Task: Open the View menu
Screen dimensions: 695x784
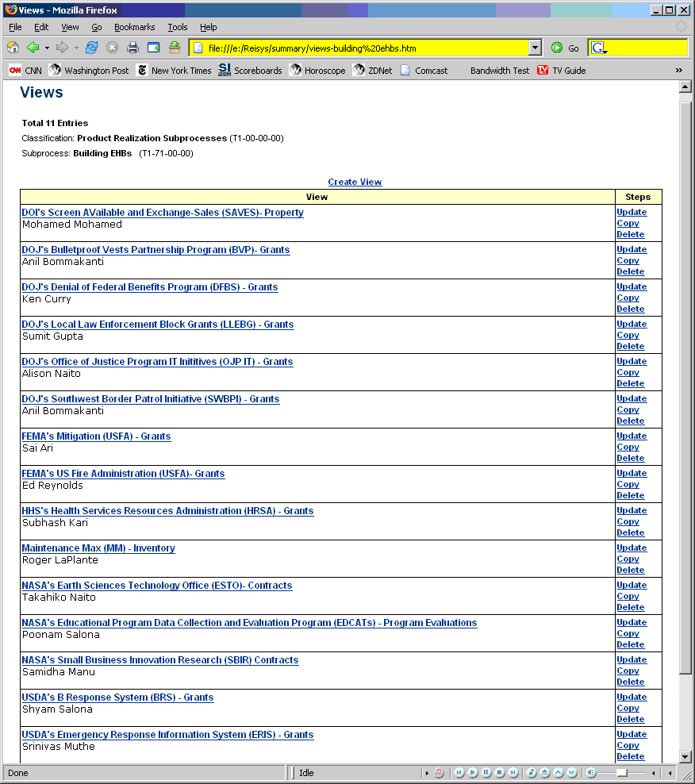Action: click(x=70, y=27)
